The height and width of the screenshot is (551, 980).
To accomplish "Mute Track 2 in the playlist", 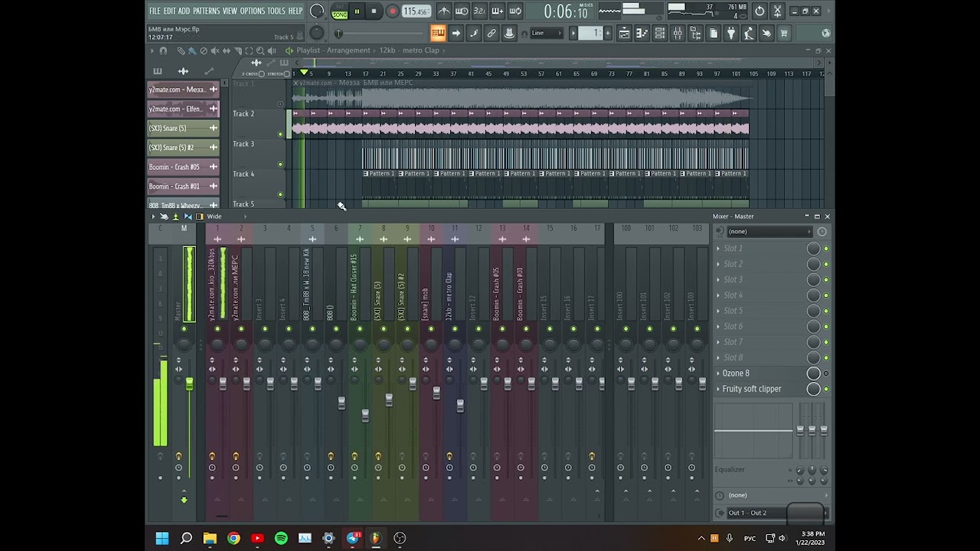I will pyautogui.click(x=280, y=134).
